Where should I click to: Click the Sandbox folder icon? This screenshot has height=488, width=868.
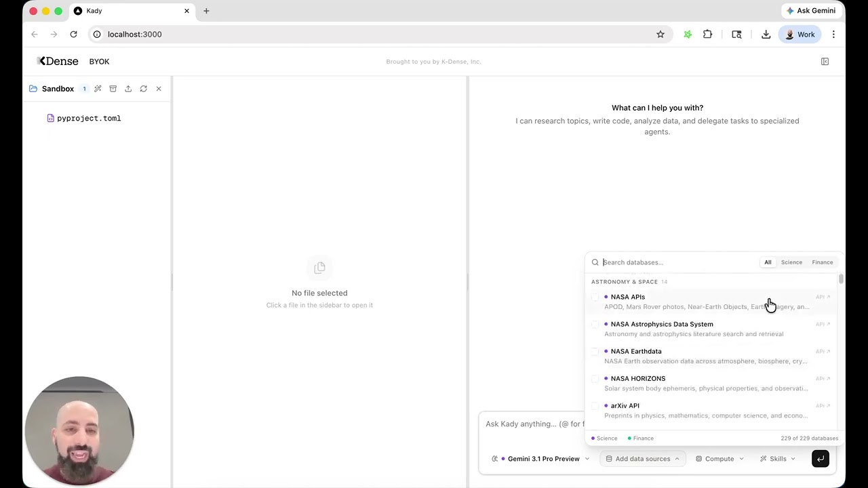pyautogui.click(x=33, y=89)
